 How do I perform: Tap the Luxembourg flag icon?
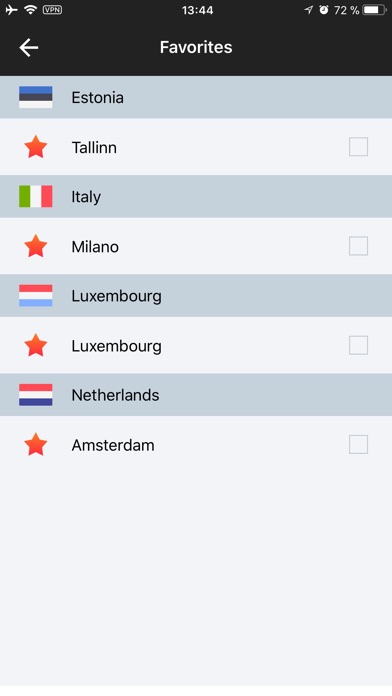point(36,296)
